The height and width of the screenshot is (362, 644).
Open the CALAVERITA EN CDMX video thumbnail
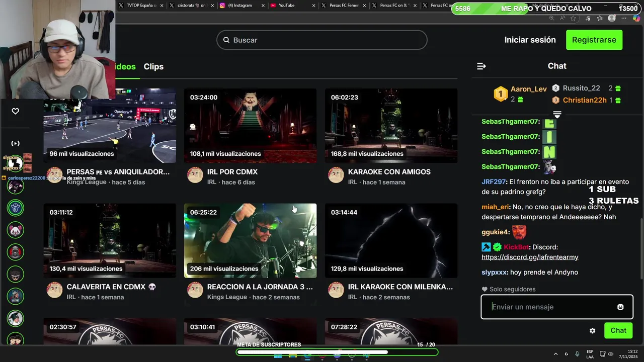click(110, 240)
